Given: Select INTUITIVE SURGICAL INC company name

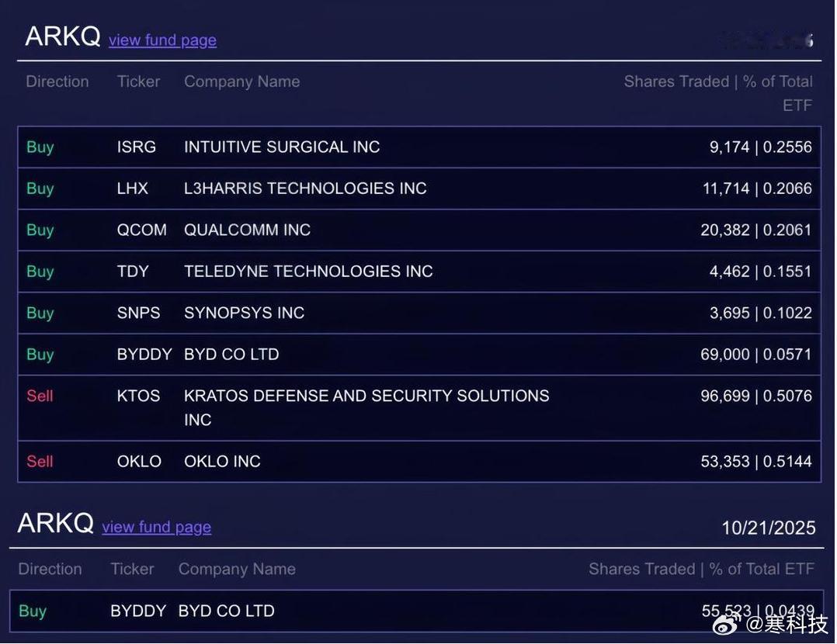Looking at the screenshot, I should tap(282, 147).
